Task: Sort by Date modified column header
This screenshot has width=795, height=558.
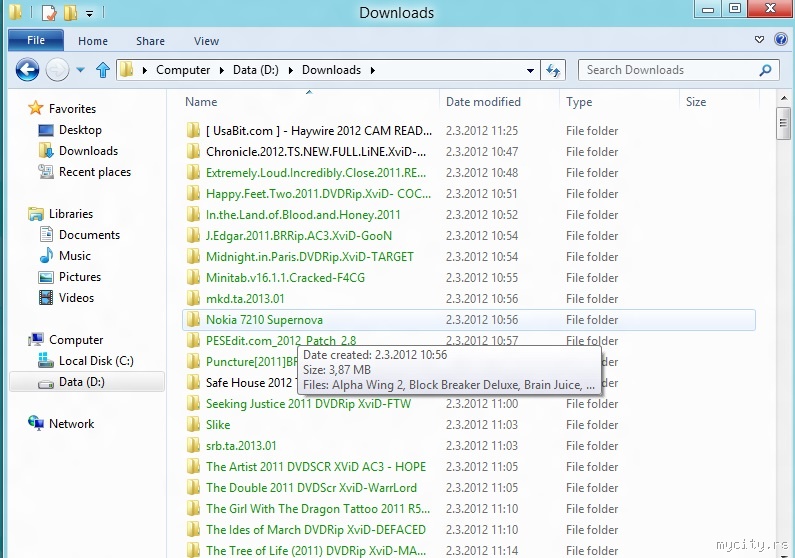Action: click(483, 102)
